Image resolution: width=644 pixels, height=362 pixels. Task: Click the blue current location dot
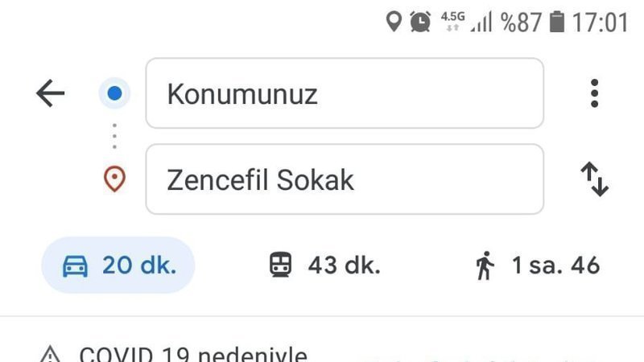point(114,93)
